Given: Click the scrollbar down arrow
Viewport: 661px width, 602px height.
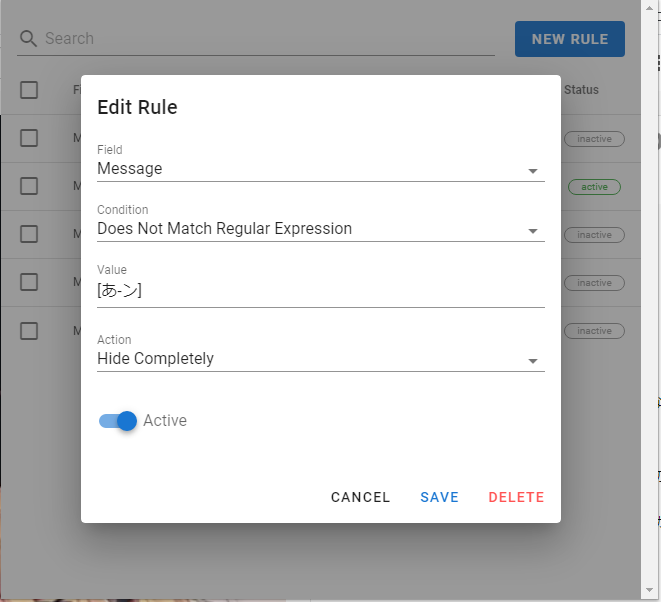Looking at the screenshot, I should (649, 590).
